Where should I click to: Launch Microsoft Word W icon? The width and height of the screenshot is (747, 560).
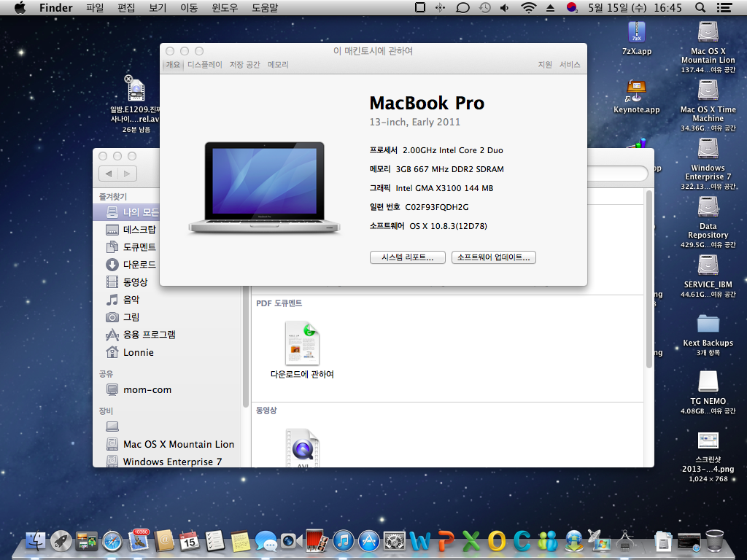click(x=419, y=541)
